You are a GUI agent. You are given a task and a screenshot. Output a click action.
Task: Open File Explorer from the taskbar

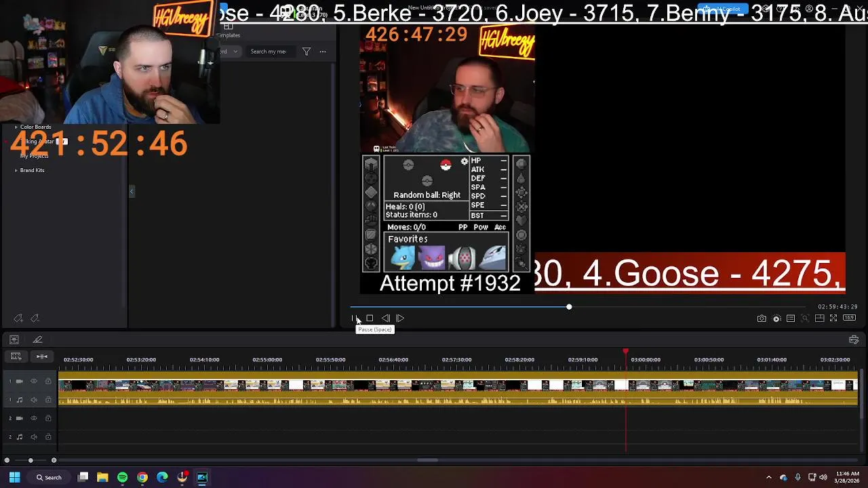102,477
